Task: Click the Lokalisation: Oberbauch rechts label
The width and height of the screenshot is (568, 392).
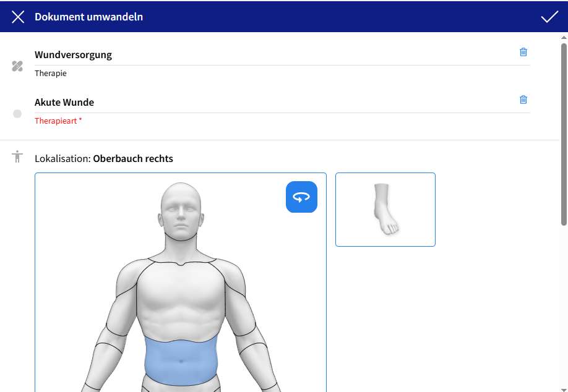Action: [104, 159]
